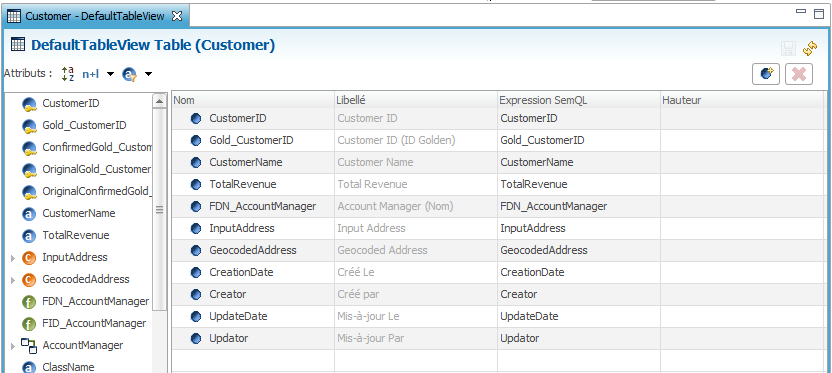This screenshot has width=832, height=373.
Task: Click the Libellé column header
Action: tap(415, 100)
